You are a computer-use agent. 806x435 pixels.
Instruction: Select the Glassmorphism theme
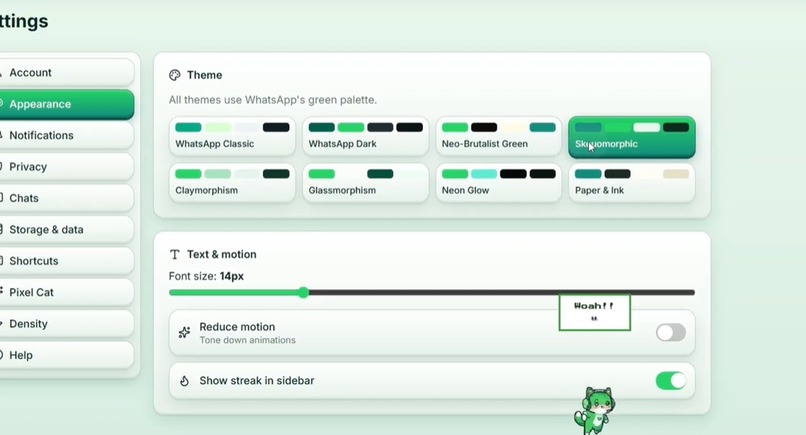click(x=365, y=183)
